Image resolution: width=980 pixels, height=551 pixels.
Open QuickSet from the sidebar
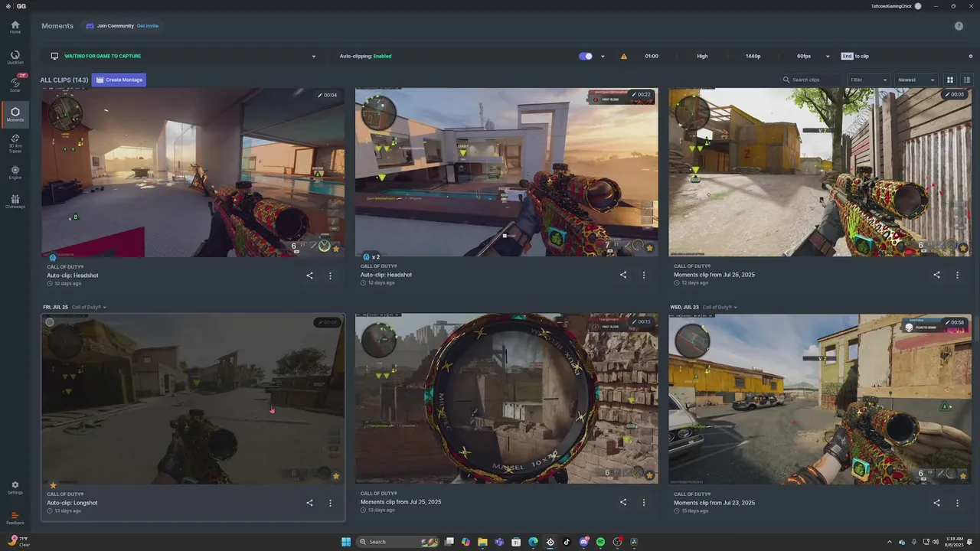[15, 57]
